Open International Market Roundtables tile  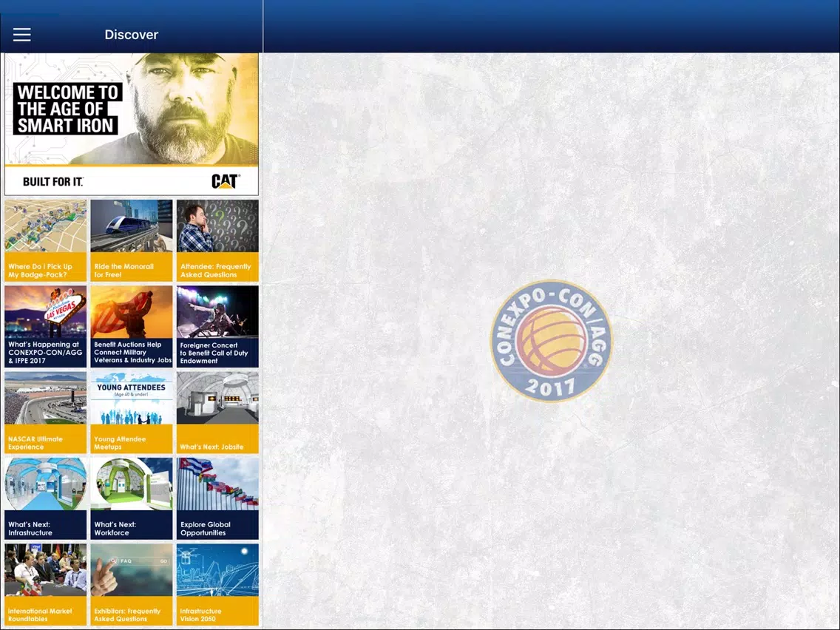coord(46,584)
